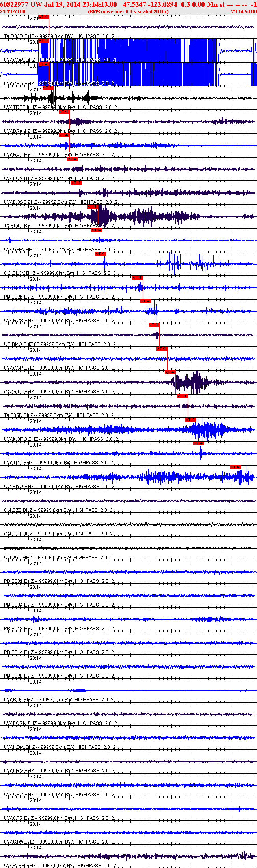The width and height of the screenshot is (257, 868).
Task: Click the red pick flag on PB.B926 trace
Action: (x=138, y=278)
